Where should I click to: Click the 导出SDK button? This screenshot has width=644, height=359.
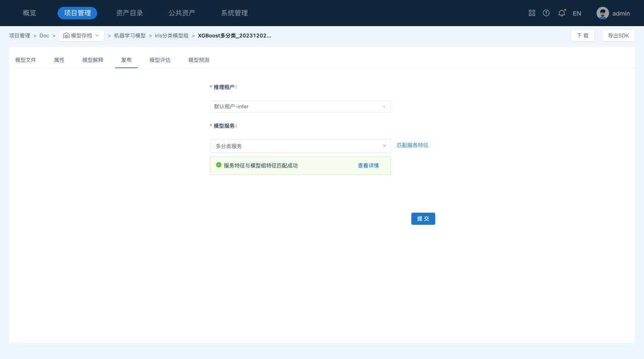[x=618, y=36]
